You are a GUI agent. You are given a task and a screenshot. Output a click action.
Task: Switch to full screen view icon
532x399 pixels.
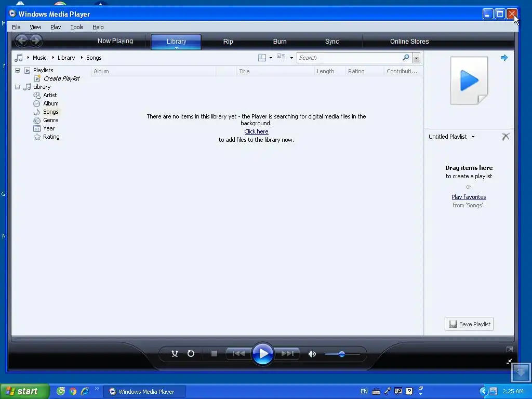point(509,350)
